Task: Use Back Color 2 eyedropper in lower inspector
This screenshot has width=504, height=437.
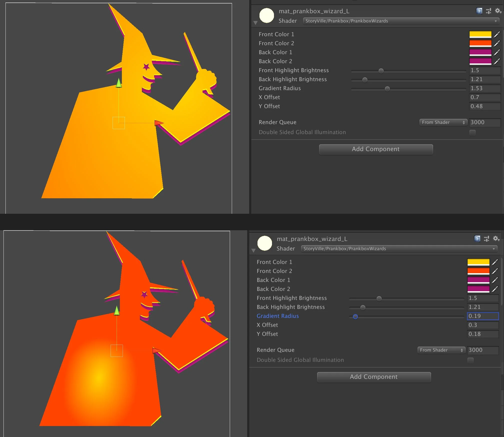Action: point(495,289)
